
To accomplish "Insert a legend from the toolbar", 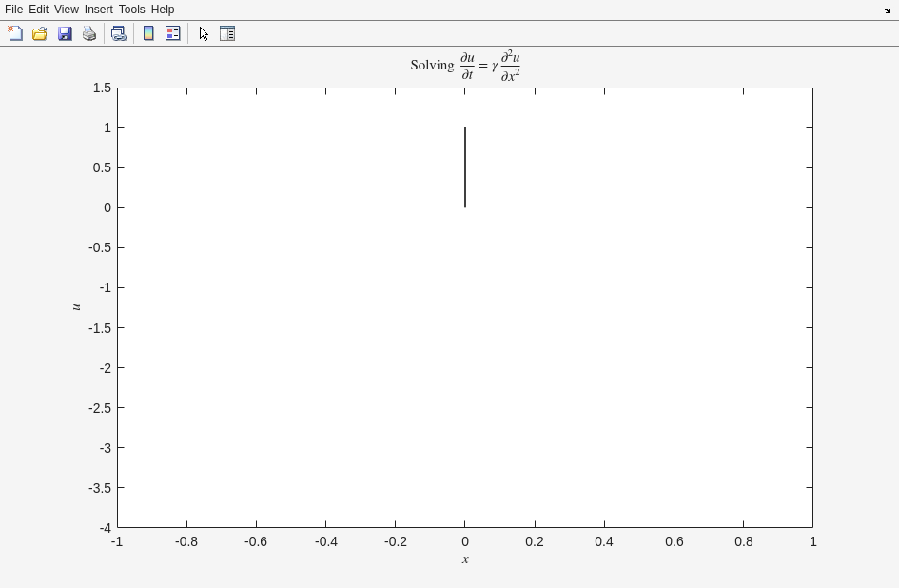I will point(173,33).
